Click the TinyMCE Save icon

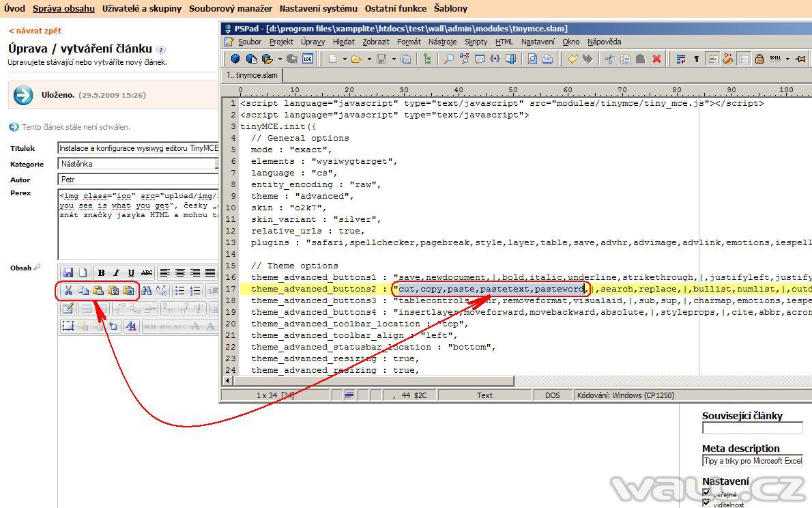(68, 272)
